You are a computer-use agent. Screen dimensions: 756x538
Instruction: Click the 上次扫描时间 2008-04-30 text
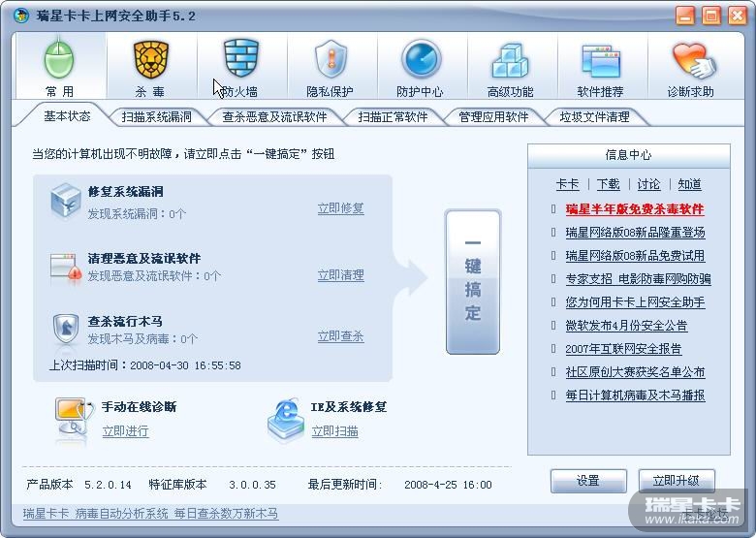coord(144,364)
